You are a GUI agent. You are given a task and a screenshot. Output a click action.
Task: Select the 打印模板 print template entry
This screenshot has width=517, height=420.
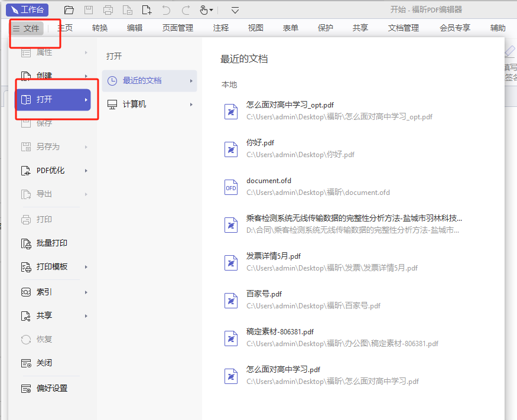[53, 266]
